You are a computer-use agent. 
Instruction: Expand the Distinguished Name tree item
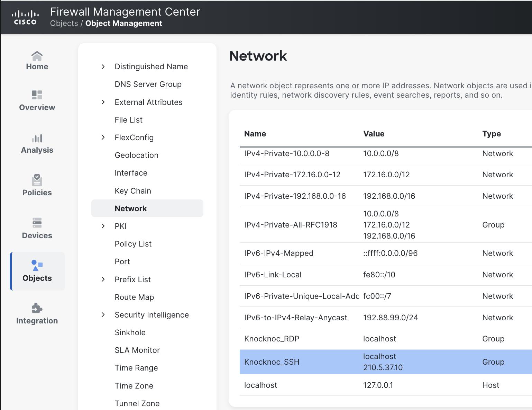(103, 66)
